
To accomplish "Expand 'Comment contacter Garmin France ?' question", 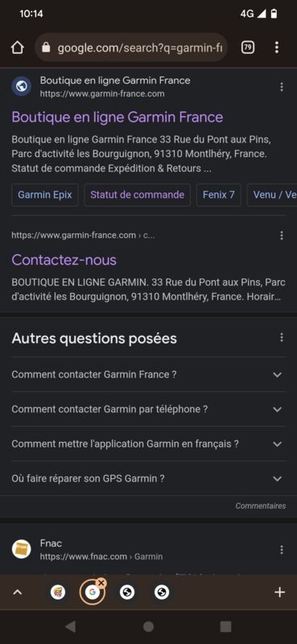I will (148, 374).
